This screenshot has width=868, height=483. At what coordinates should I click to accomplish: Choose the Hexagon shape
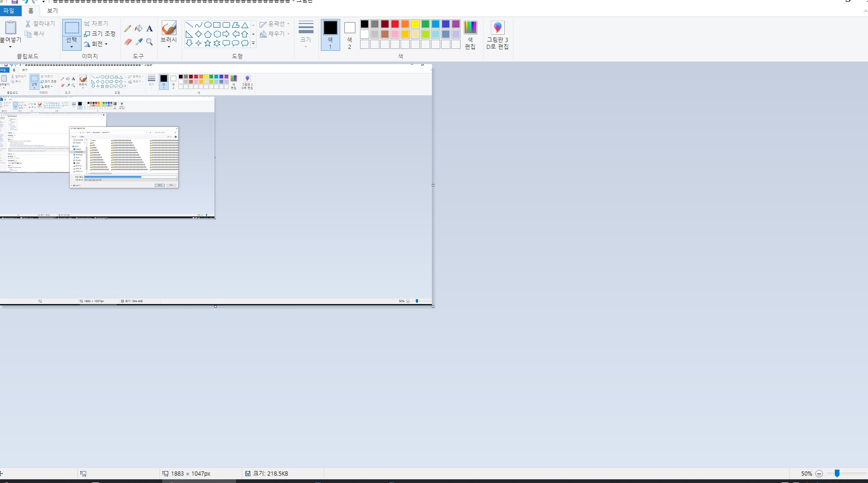217,34
